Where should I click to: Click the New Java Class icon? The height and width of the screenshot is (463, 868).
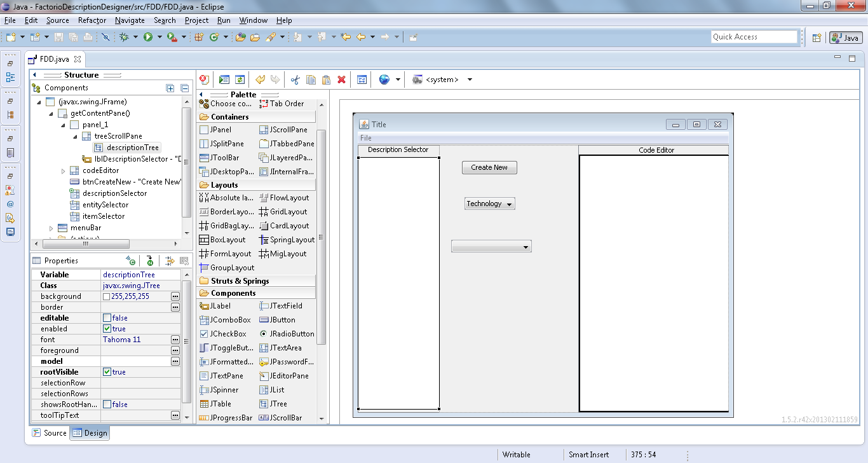point(214,37)
